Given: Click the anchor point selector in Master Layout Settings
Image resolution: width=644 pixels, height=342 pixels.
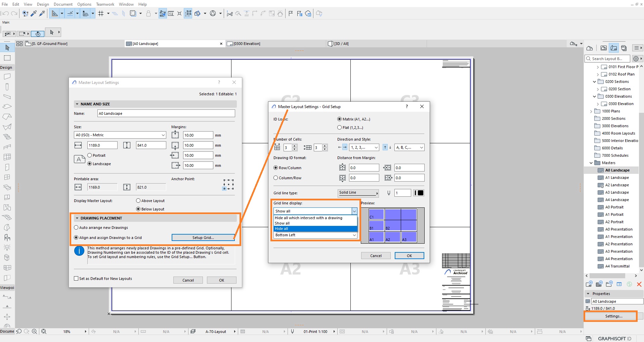Looking at the screenshot, I should click(228, 185).
